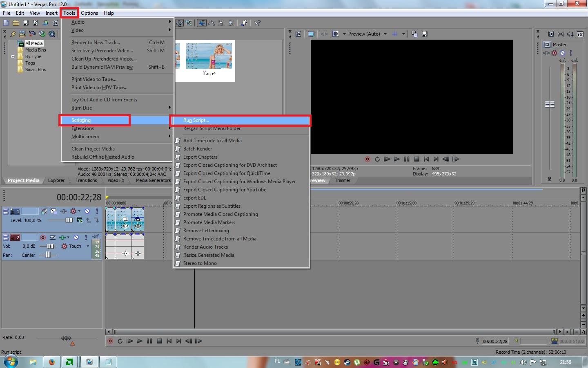This screenshot has height=368, width=588.
Task: Click the What's This Help icon
Action: 257,23
